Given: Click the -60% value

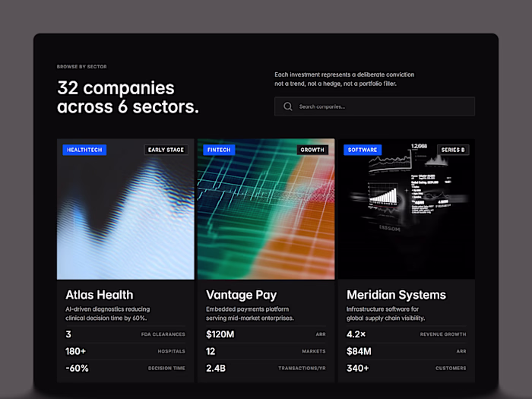Looking at the screenshot, I should tap(77, 368).
